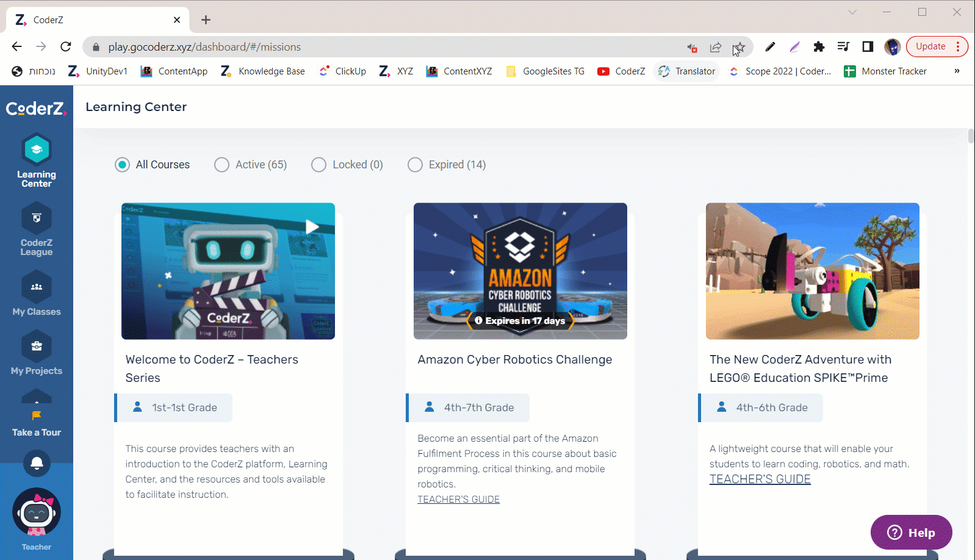Close the CoderZ browser tab
The height and width of the screenshot is (560, 975).
177,20
